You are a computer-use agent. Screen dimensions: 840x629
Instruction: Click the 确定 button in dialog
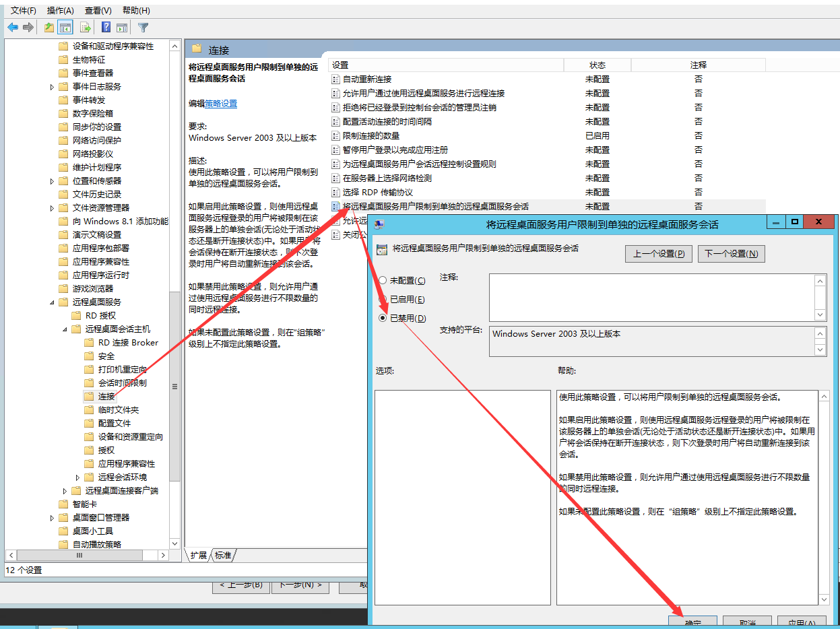(x=692, y=622)
